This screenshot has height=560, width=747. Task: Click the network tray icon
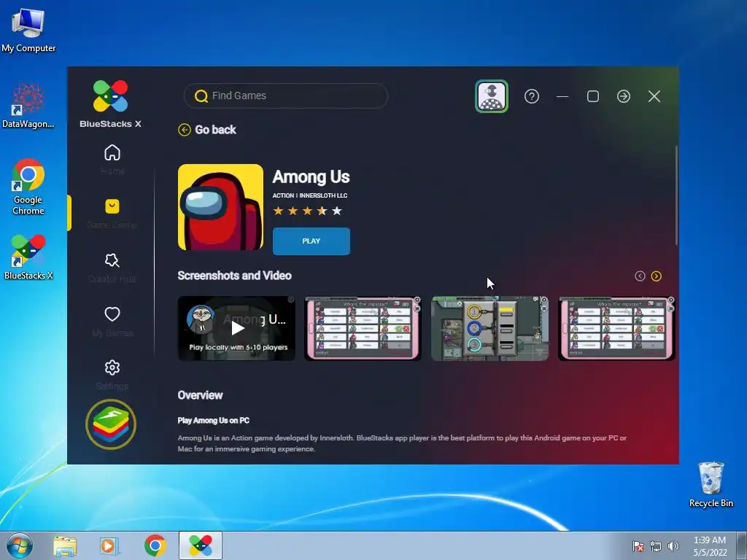pos(656,546)
